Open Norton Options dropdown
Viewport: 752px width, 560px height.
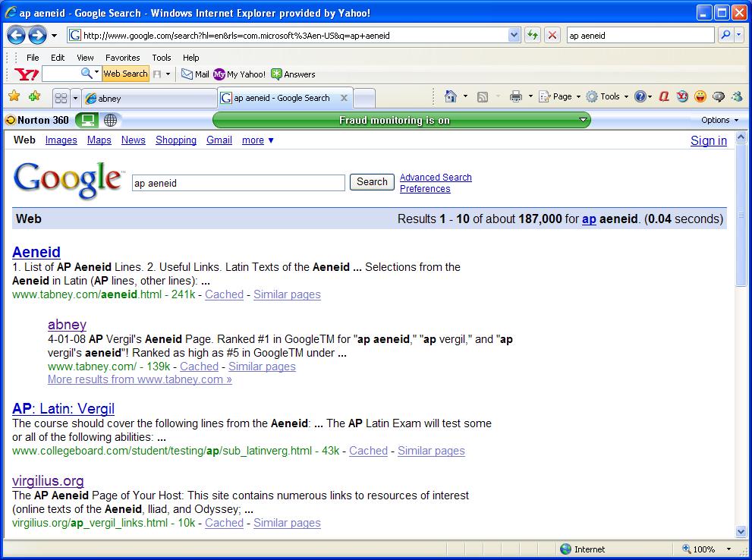click(719, 120)
